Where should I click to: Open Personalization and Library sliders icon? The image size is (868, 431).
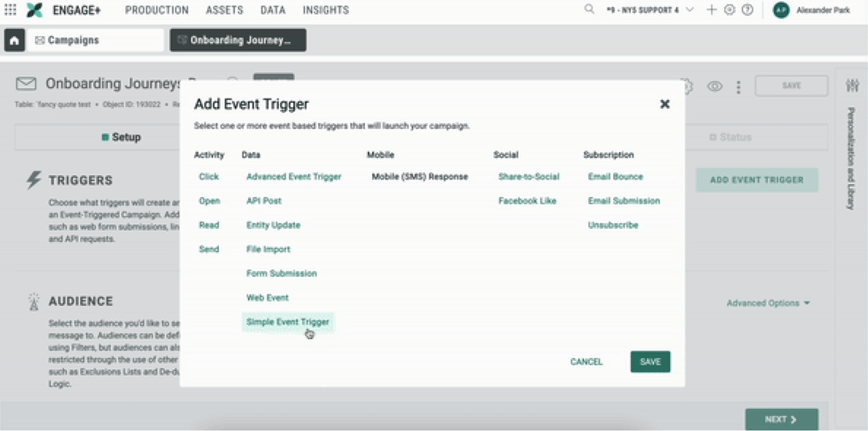(x=852, y=85)
